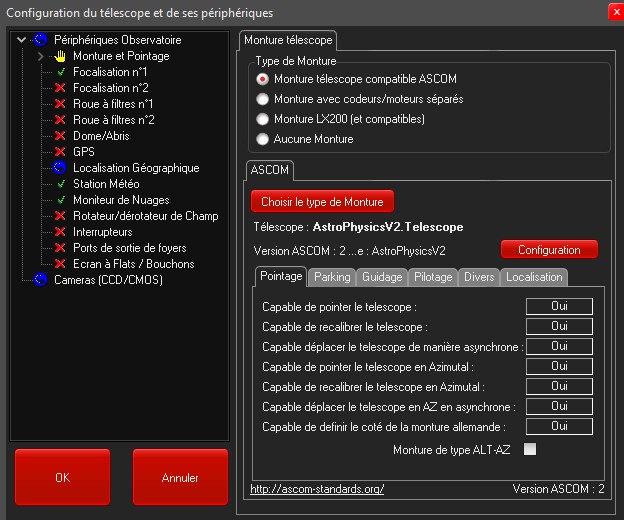The height and width of the screenshot is (520, 624).
Task: Click the red X icon beside Focalisation n°2
Action: click(60, 88)
